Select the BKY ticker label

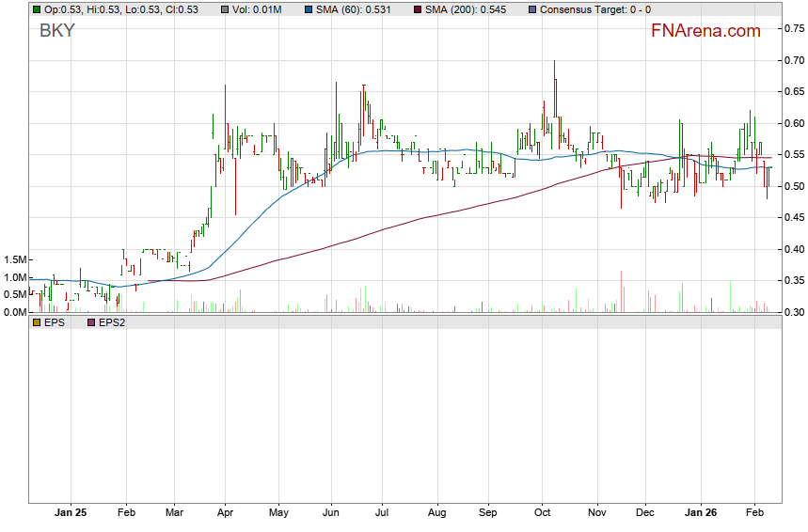[56, 31]
